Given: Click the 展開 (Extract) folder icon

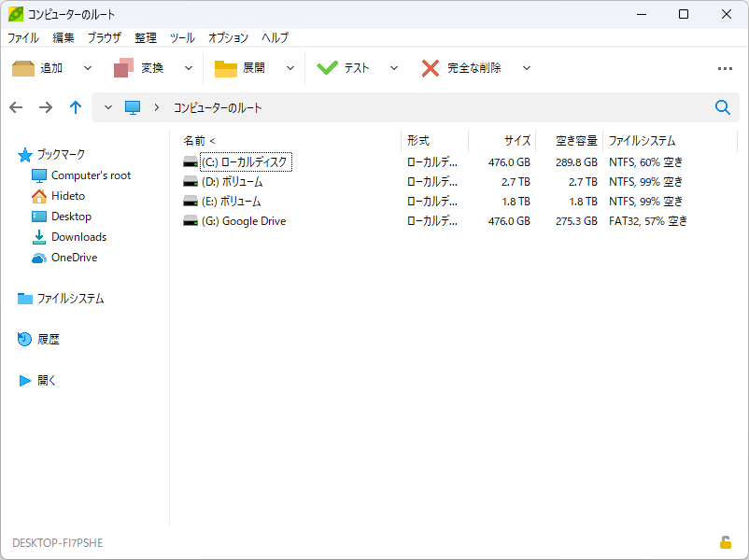Looking at the screenshot, I should (x=225, y=66).
